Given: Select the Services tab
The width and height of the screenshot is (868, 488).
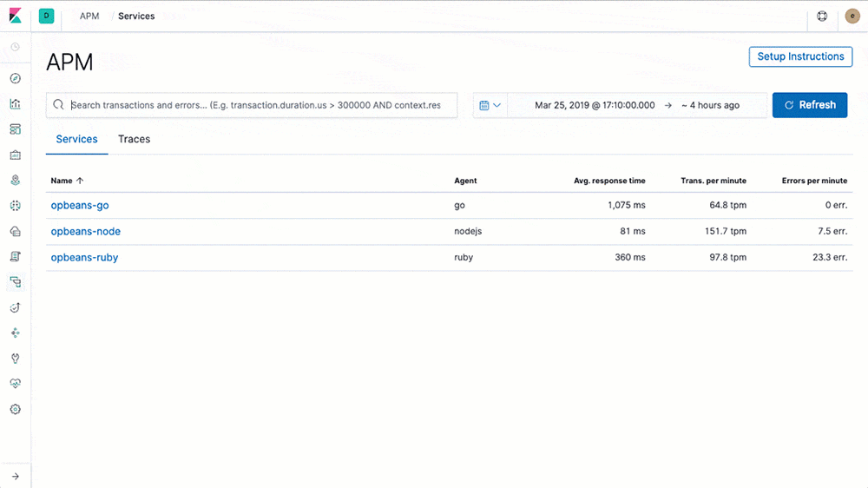Looking at the screenshot, I should pos(76,139).
